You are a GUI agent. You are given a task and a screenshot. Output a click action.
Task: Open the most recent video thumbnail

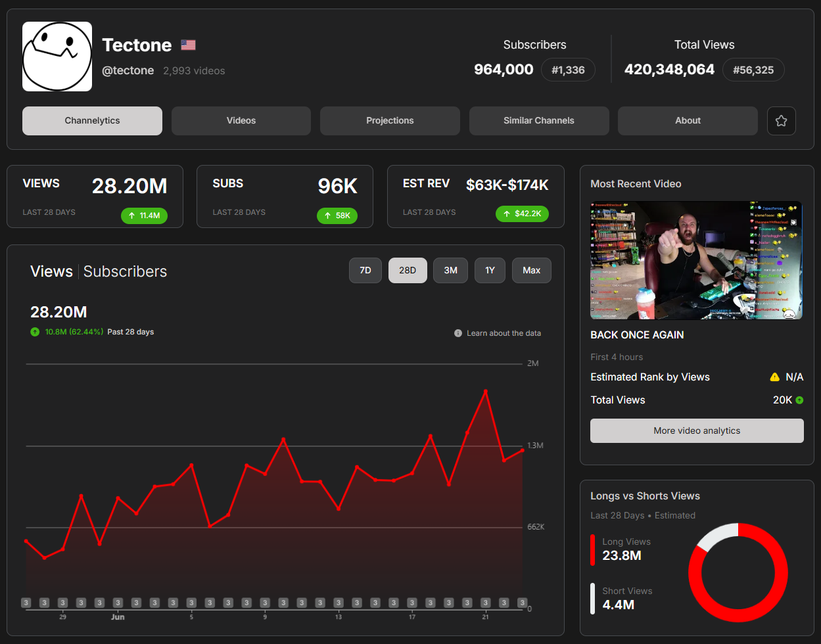coord(696,260)
